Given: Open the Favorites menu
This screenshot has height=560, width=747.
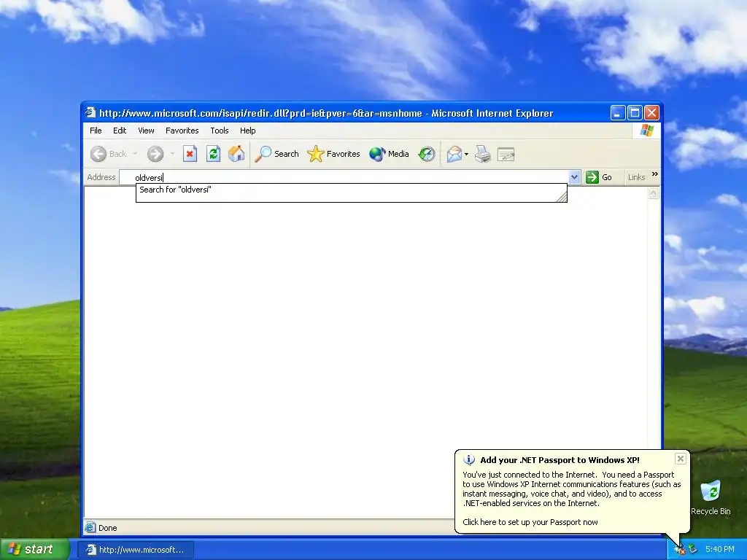Looking at the screenshot, I should coord(182,131).
